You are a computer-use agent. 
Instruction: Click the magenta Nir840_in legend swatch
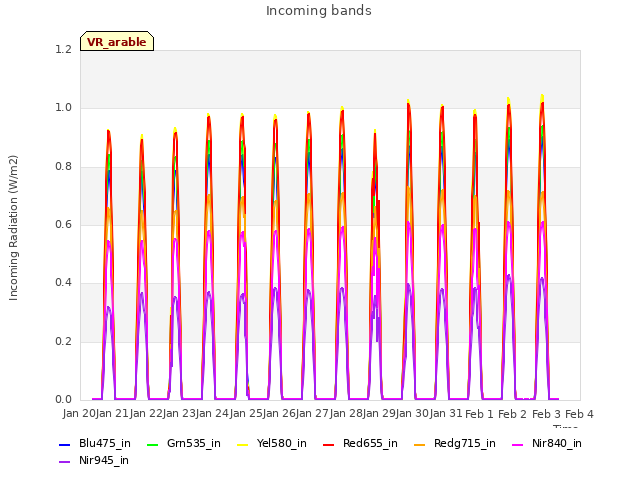point(518,444)
